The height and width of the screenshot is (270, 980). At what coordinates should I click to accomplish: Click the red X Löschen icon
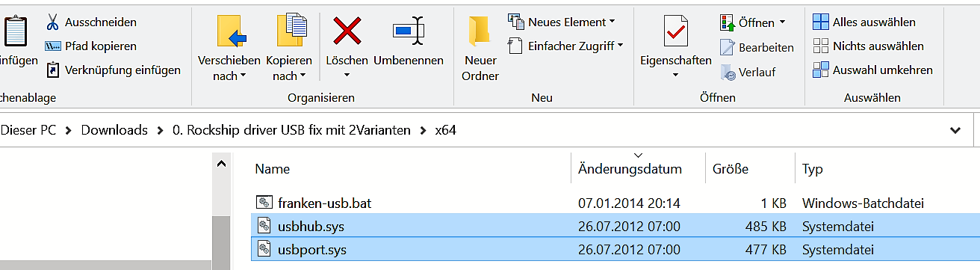point(347,32)
